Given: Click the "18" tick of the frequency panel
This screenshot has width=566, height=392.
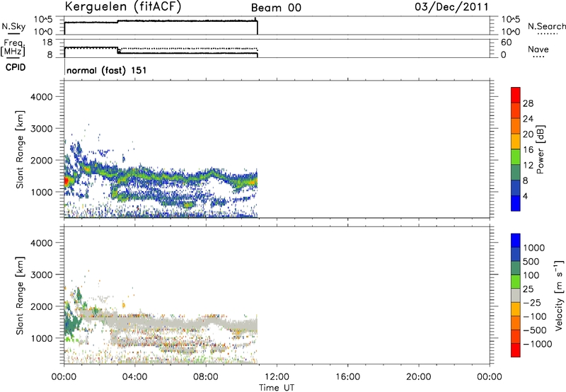Looking at the screenshot, I should click(x=47, y=42).
